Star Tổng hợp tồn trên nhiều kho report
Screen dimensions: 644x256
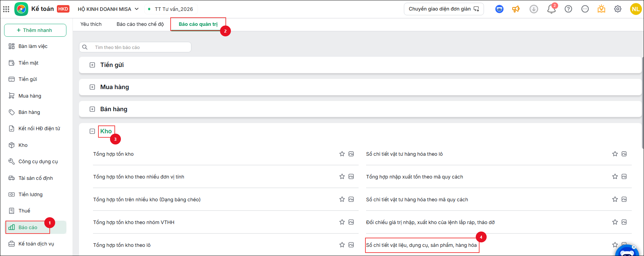point(342,200)
